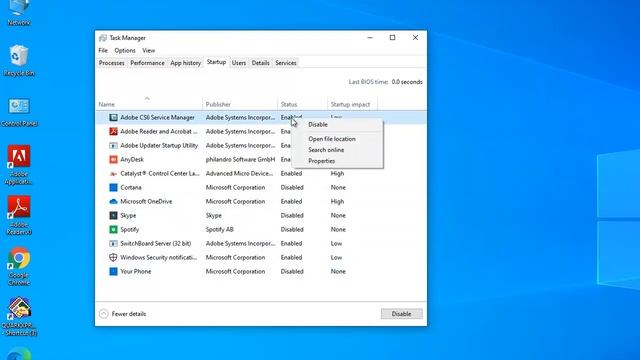Click the philandro Software GmbH publisher cell

(240, 160)
